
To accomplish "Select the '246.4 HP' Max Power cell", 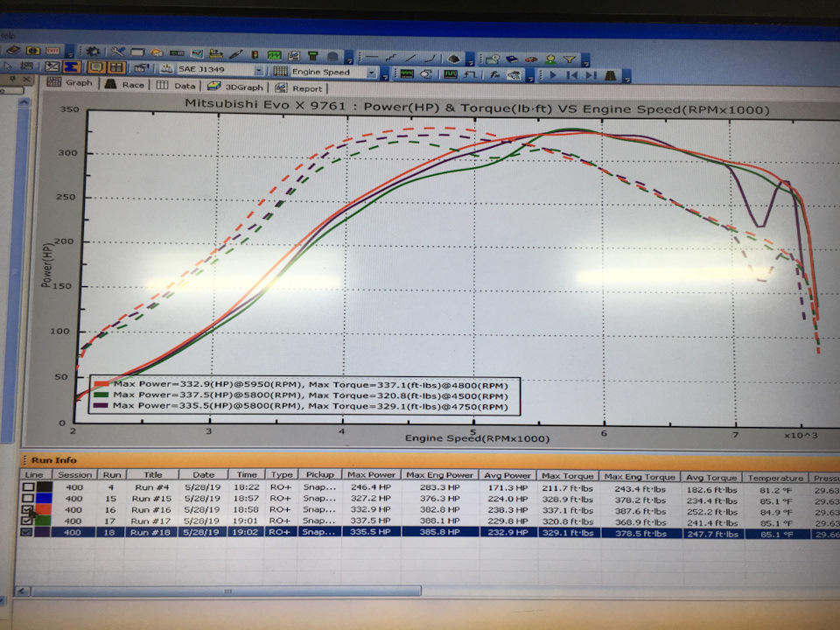I will (371, 487).
